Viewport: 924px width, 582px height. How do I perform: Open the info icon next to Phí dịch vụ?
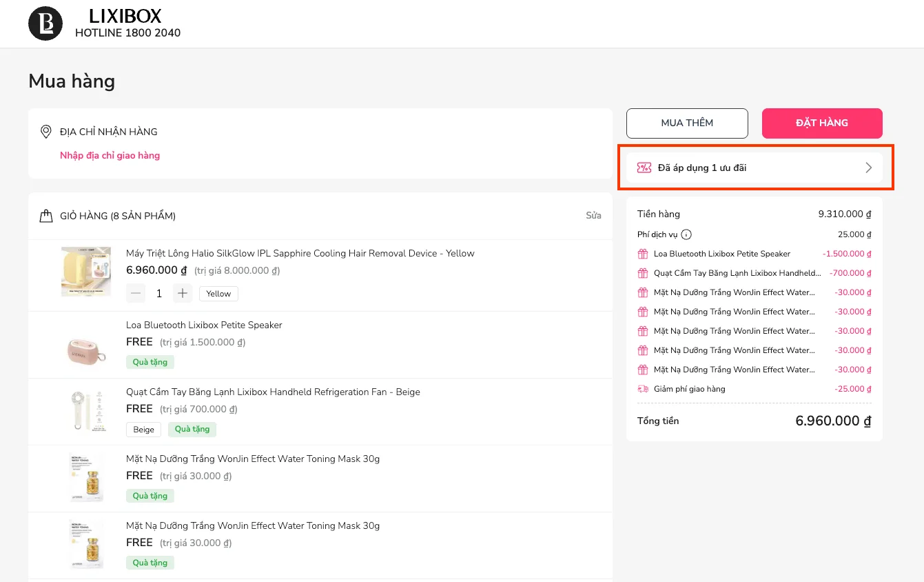click(686, 234)
